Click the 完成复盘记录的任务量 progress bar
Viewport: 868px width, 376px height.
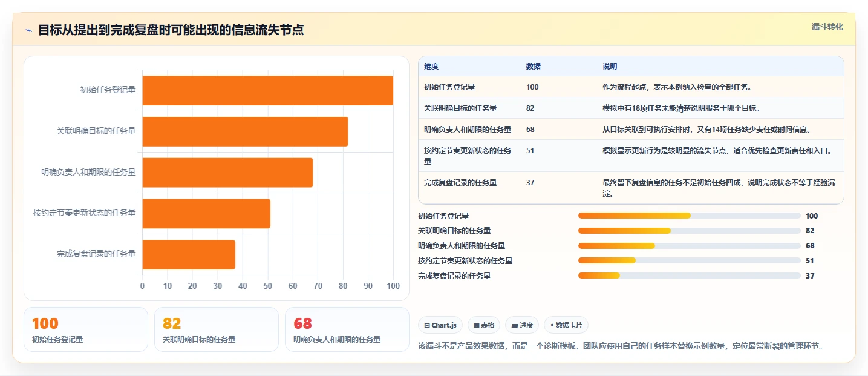coord(690,276)
